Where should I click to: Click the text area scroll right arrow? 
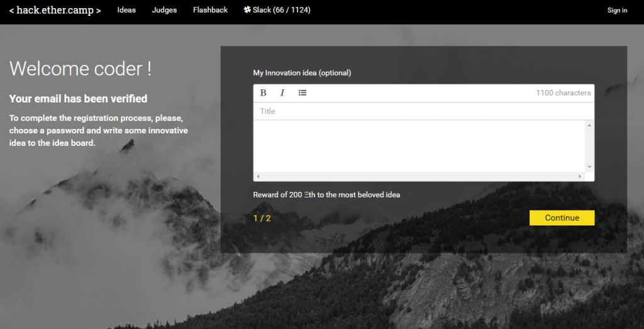[x=580, y=176]
